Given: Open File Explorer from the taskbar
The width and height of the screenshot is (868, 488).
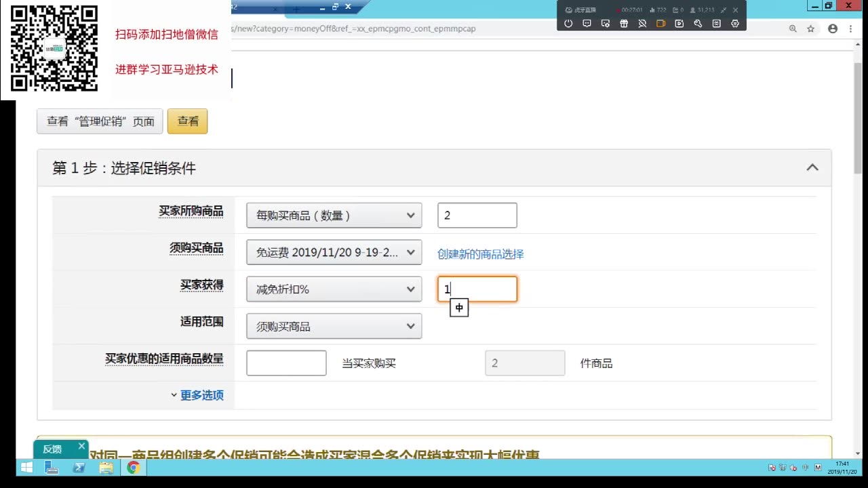Looking at the screenshot, I should (106, 467).
